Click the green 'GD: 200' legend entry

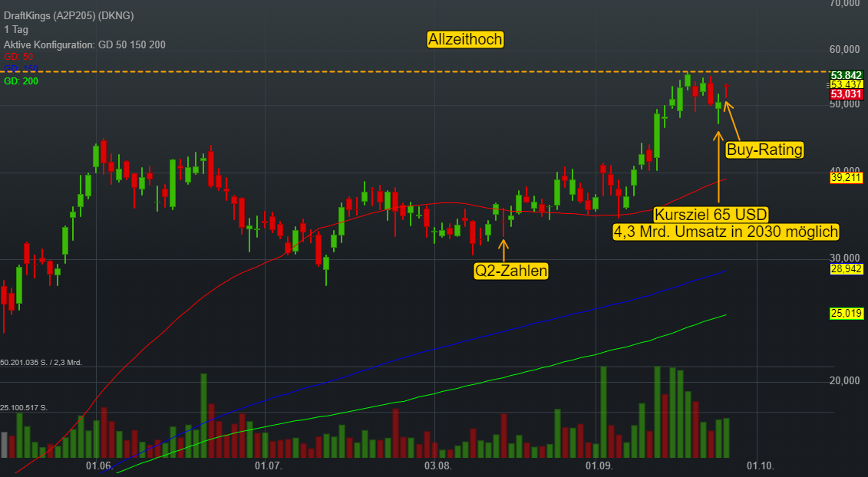(x=21, y=81)
